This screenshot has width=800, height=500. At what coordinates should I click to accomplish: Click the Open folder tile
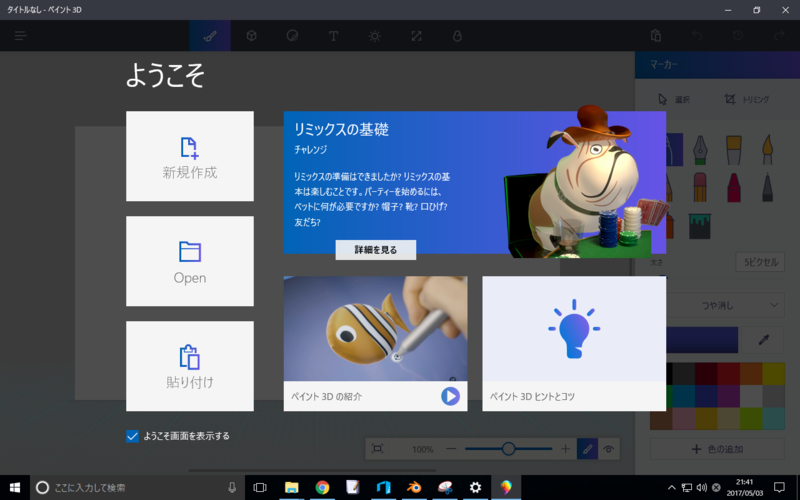tap(190, 261)
